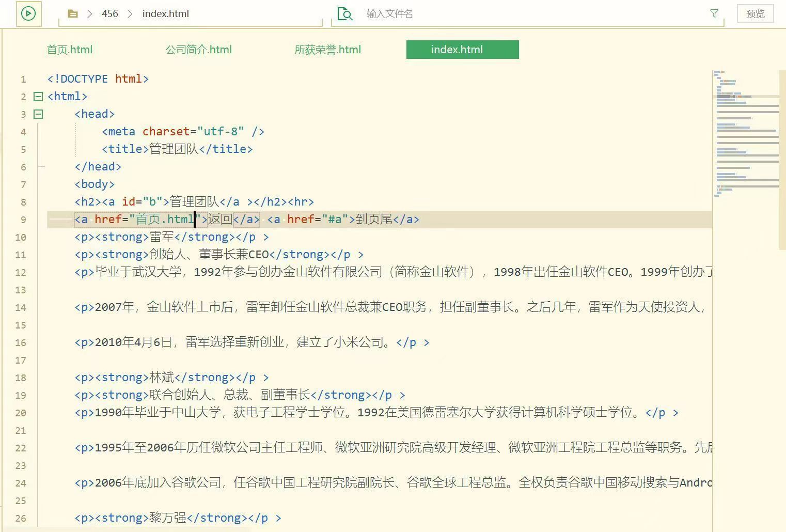Viewport: 786px width, 532px height.
Task: Click line number 20 in gutter
Action: [21, 413]
